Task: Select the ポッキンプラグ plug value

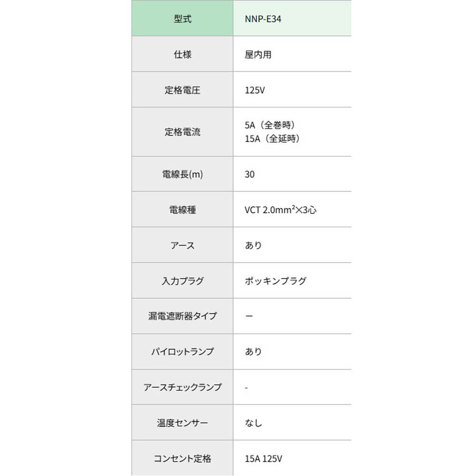Action: [x=276, y=281]
